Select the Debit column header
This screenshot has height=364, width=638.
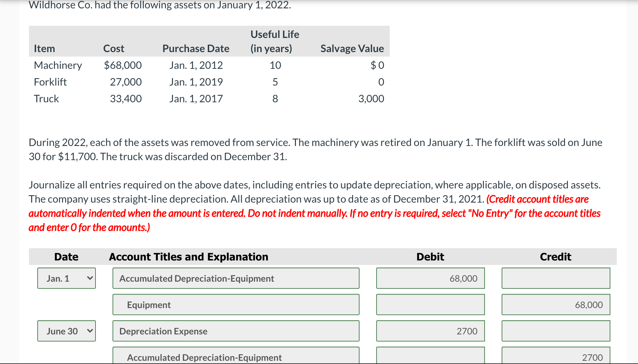(x=430, y=257)
